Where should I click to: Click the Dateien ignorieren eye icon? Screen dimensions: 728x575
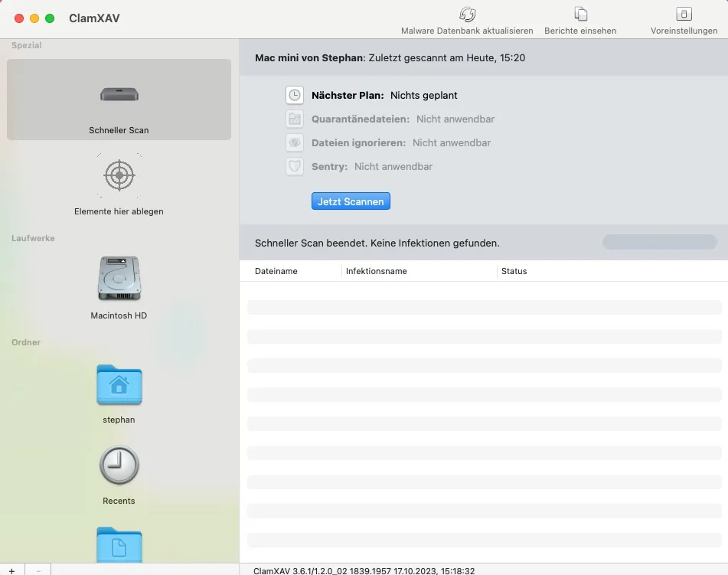tap(295, 143)
